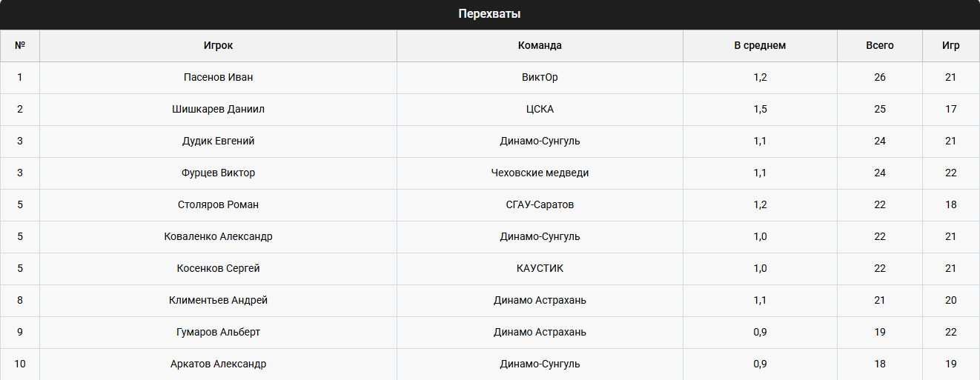
Task: Click the Перехваты table title bar
Action: click(x=489, y=14)
